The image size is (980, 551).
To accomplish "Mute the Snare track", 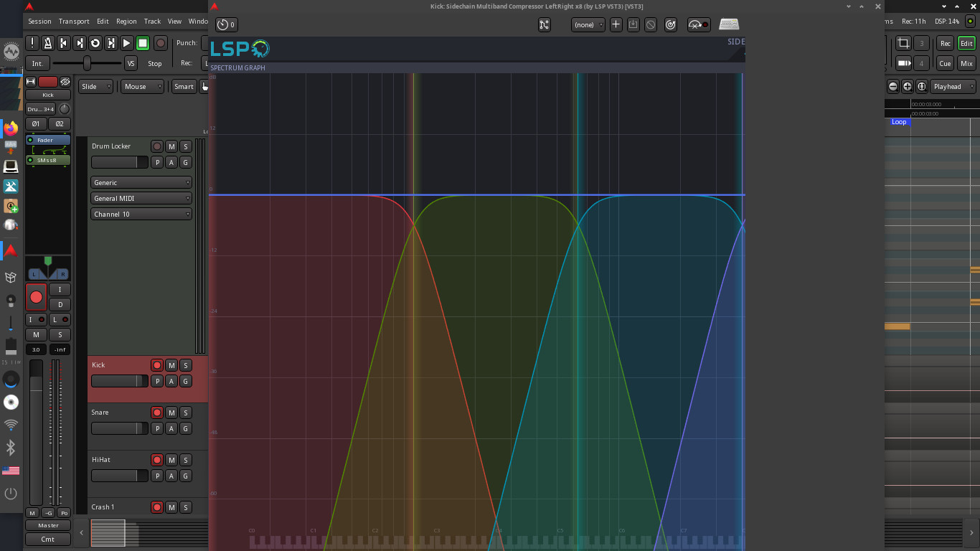I will (171, 413).
